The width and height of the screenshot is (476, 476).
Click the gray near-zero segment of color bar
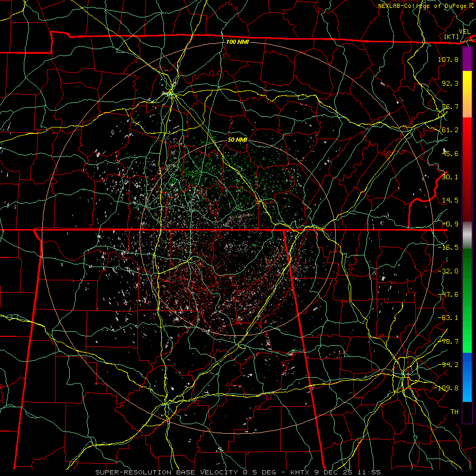click(467, 235)
